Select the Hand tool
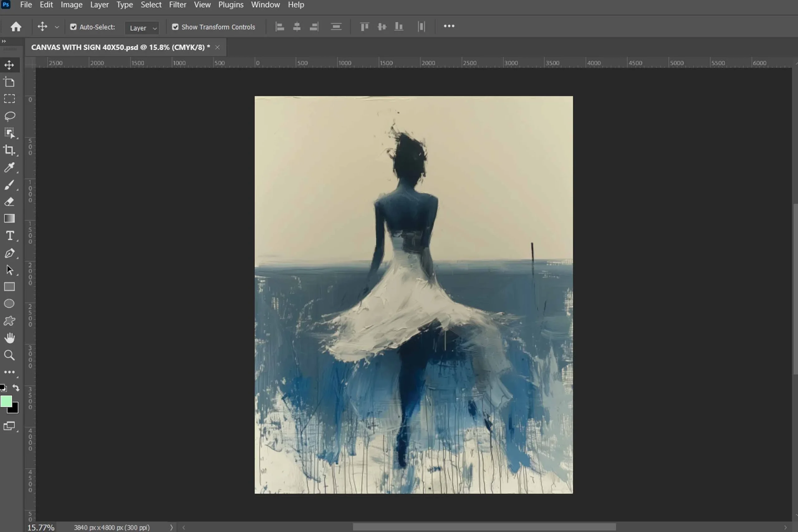 pos(9,338)
